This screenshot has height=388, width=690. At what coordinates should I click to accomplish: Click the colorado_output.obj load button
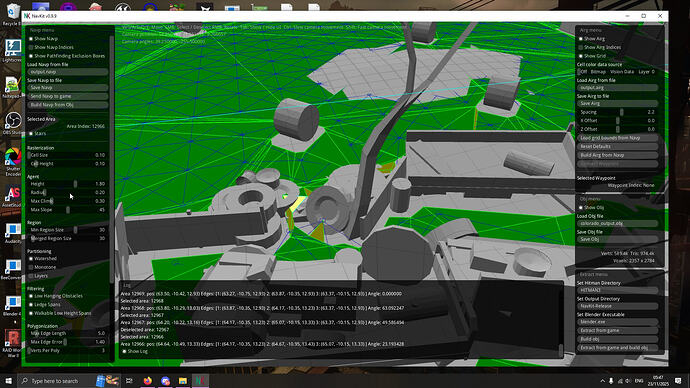(x=617, y=223)
